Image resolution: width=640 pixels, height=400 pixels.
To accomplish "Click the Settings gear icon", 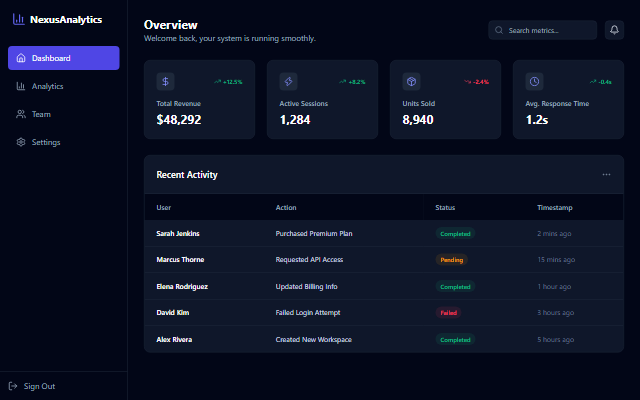I will point(21,142).
